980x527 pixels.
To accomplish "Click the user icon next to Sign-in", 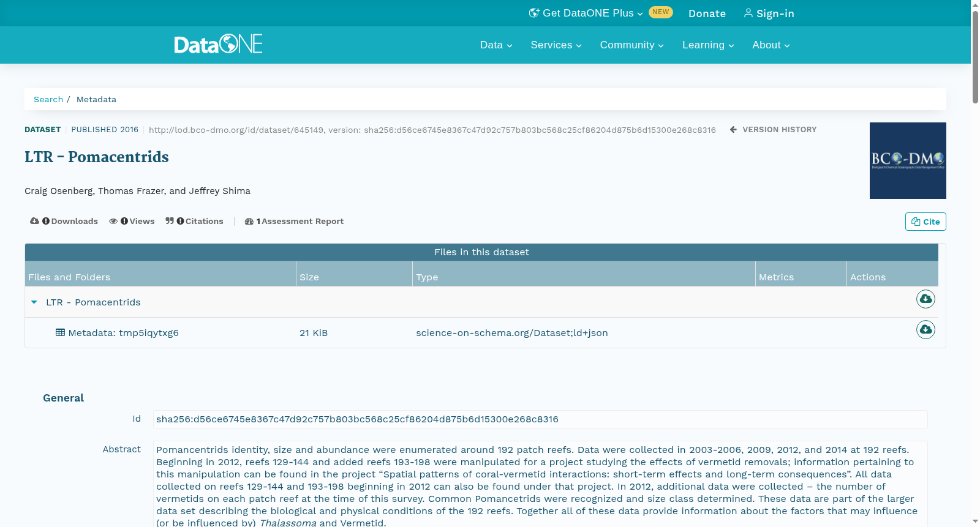I will point(748,13).
